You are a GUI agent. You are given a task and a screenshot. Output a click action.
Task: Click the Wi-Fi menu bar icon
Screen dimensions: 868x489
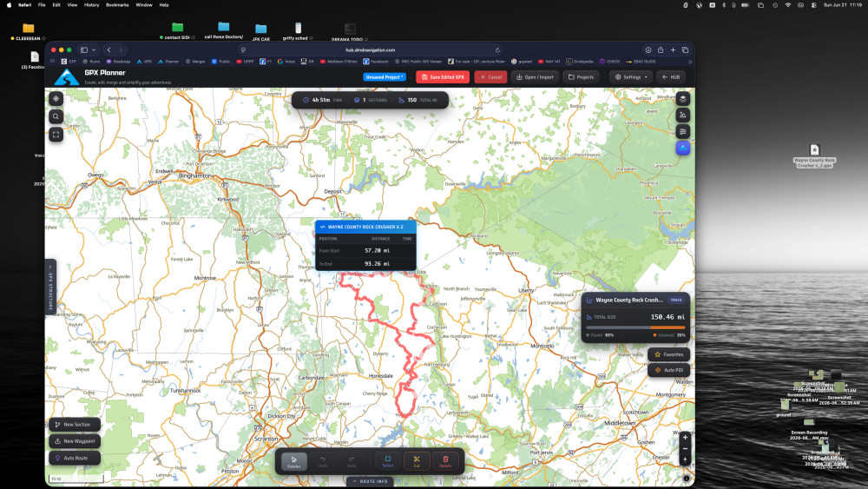pos(788,5)
